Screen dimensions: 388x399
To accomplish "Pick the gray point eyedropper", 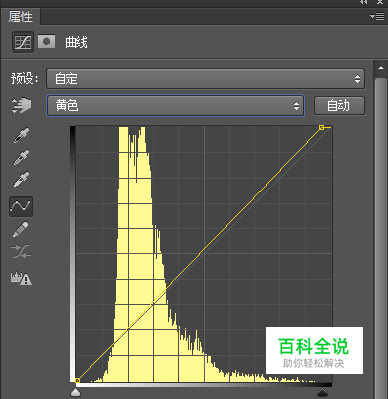I will 21,157.
